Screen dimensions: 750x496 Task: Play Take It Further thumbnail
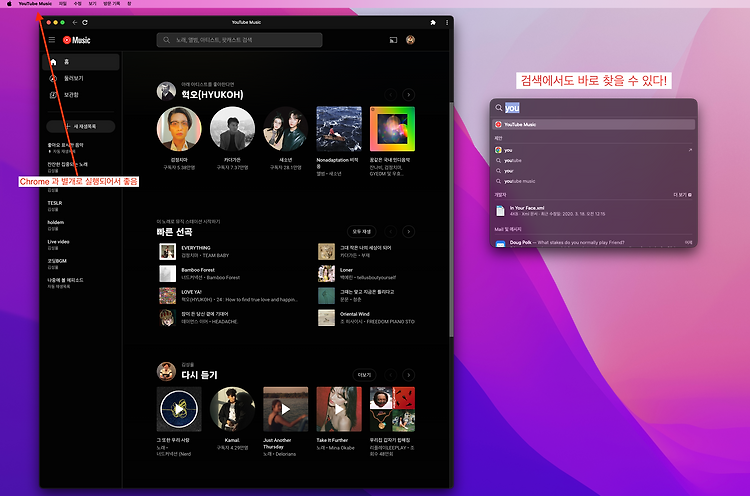coord(339,409)
